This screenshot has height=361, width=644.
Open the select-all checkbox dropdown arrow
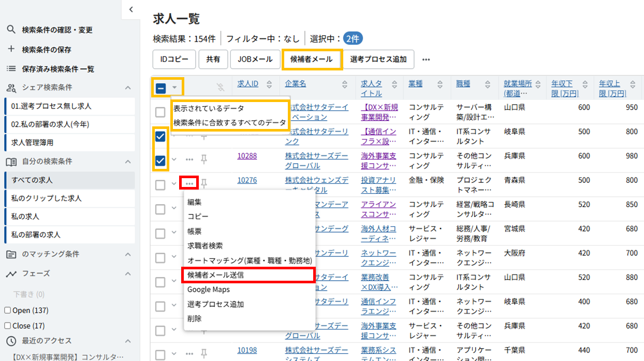[175, 88]
